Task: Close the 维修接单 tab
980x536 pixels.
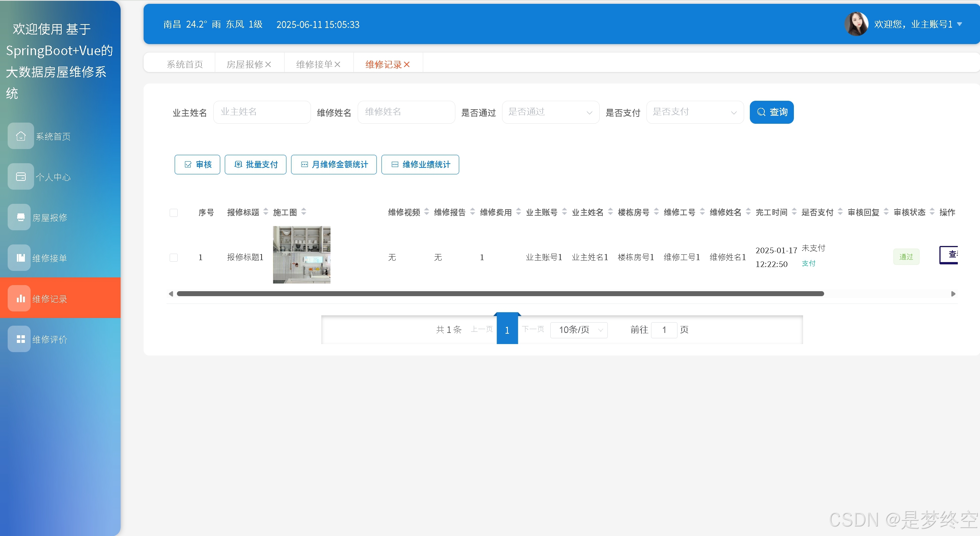Action: pos(337,64)
